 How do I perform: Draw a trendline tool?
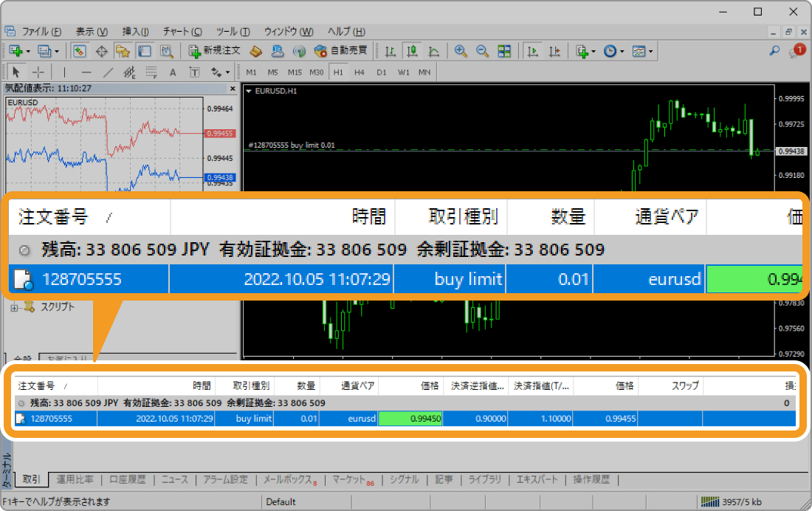(108, 72)
